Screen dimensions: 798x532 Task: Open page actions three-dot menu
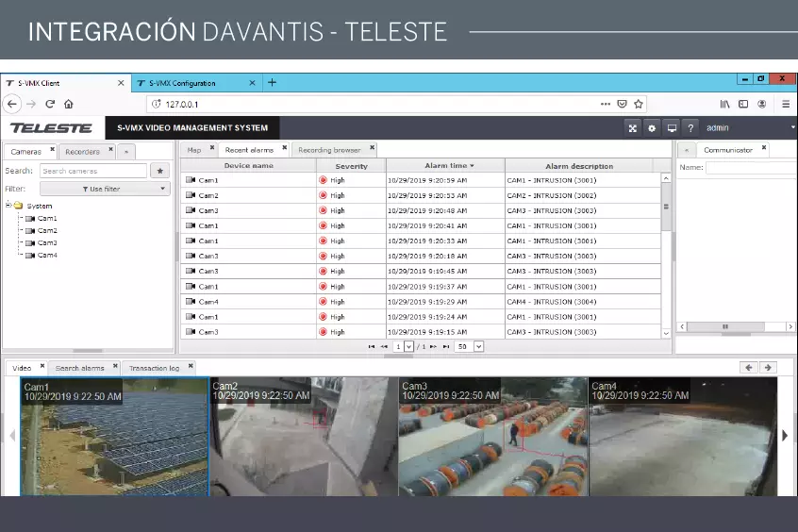tap(606, 104)
